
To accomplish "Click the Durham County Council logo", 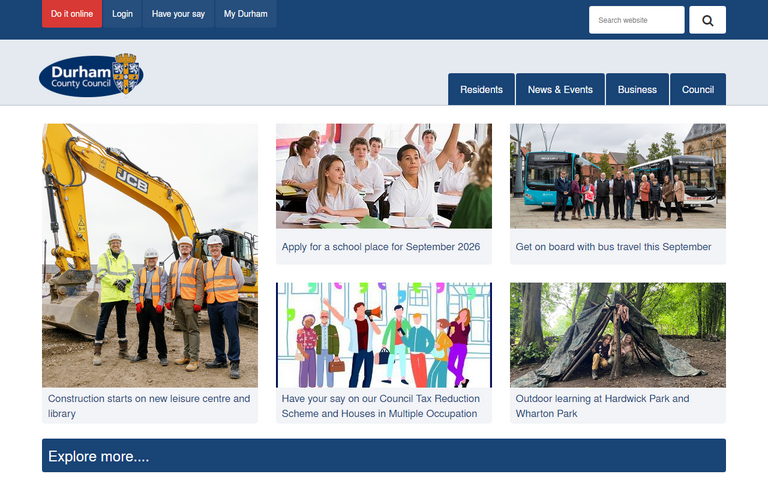I will click(91, 76).
